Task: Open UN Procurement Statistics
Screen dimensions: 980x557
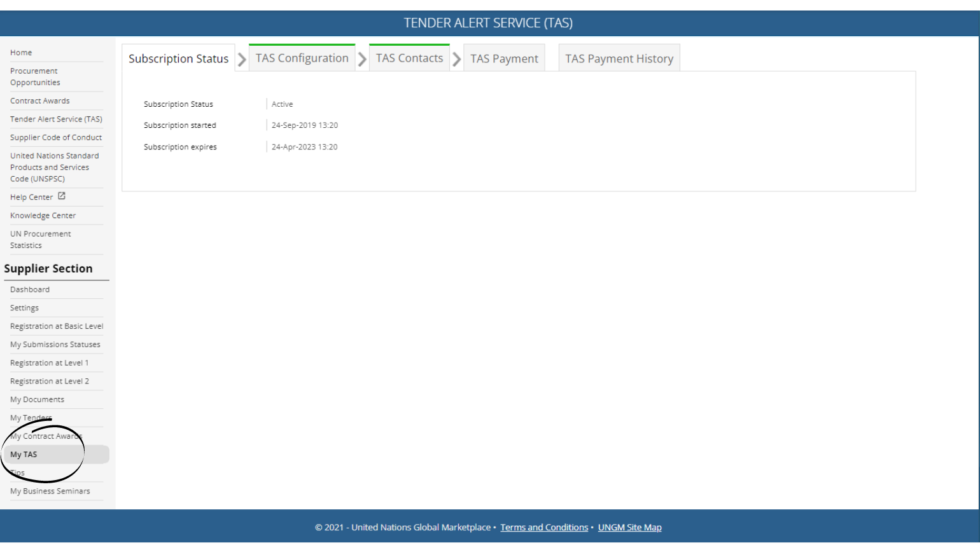Action: coord(41,240)
